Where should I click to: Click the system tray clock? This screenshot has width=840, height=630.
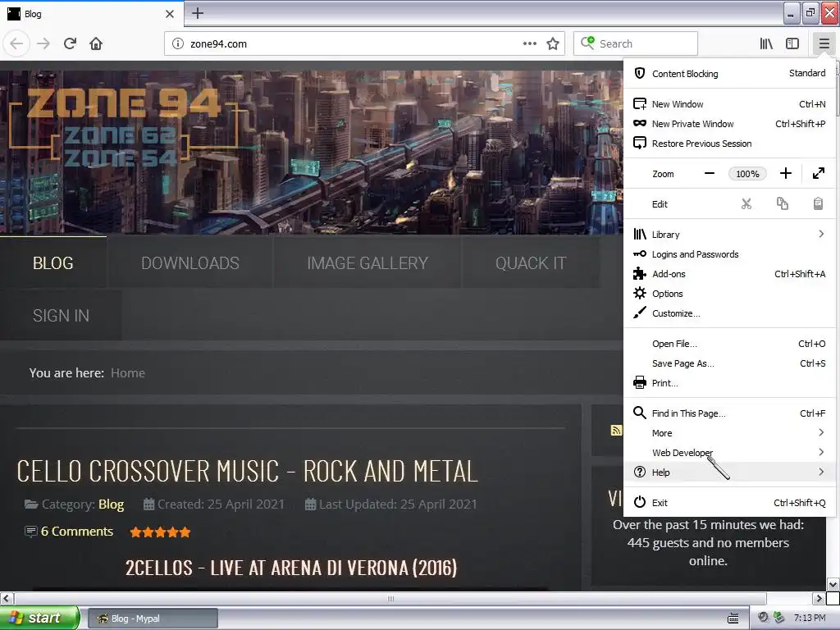pos(810,618)
